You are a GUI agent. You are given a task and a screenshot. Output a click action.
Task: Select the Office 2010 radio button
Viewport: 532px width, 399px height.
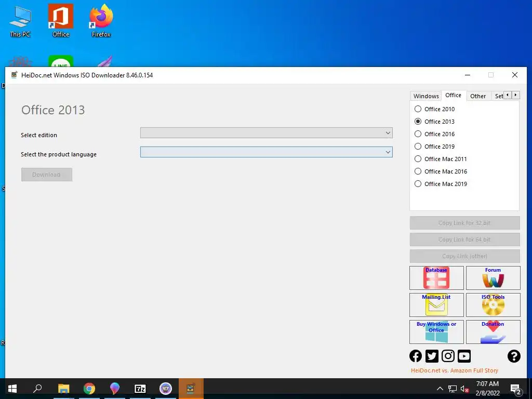pyautogui.click(x=418, y=109)
